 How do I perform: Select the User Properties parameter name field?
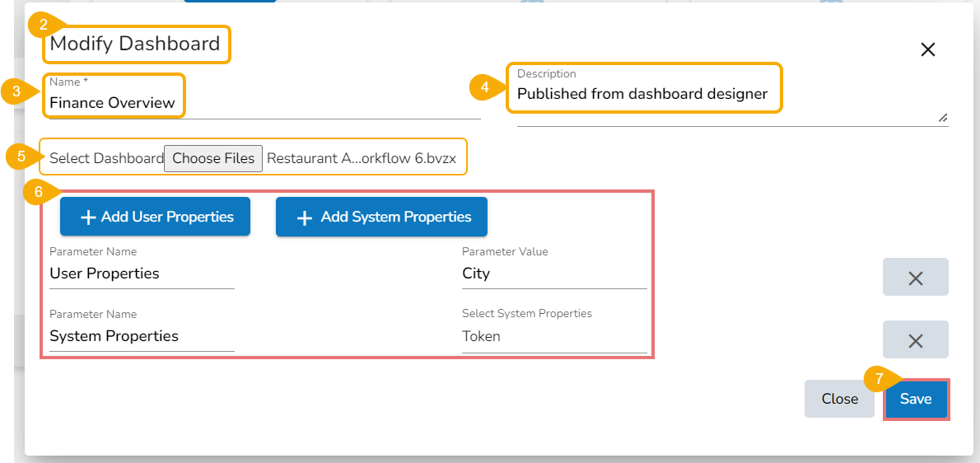coord(141,274)
